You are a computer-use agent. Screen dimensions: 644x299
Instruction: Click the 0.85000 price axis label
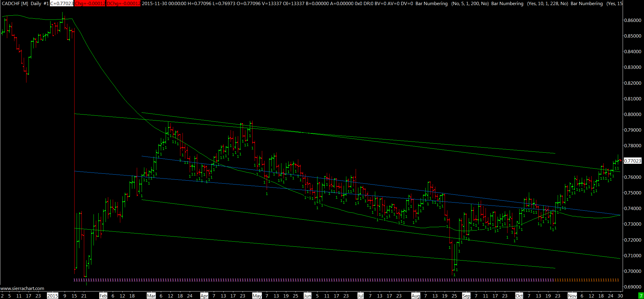coord(633,36)
